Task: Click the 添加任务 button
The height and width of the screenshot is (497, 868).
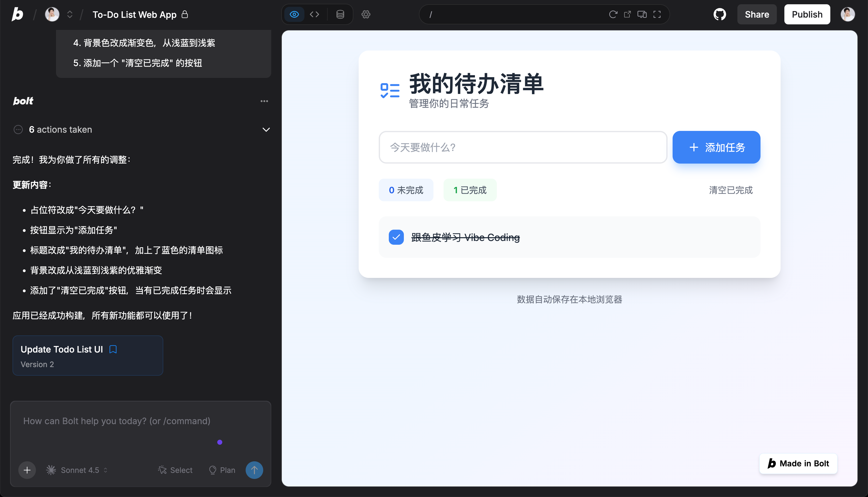Action: [716, 147]
